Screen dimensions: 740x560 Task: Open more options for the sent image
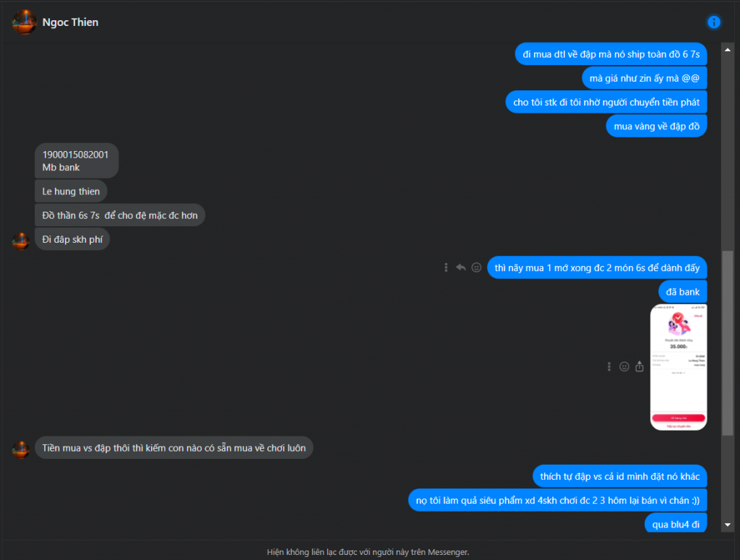pyautogui.click(x=608, y=366)
